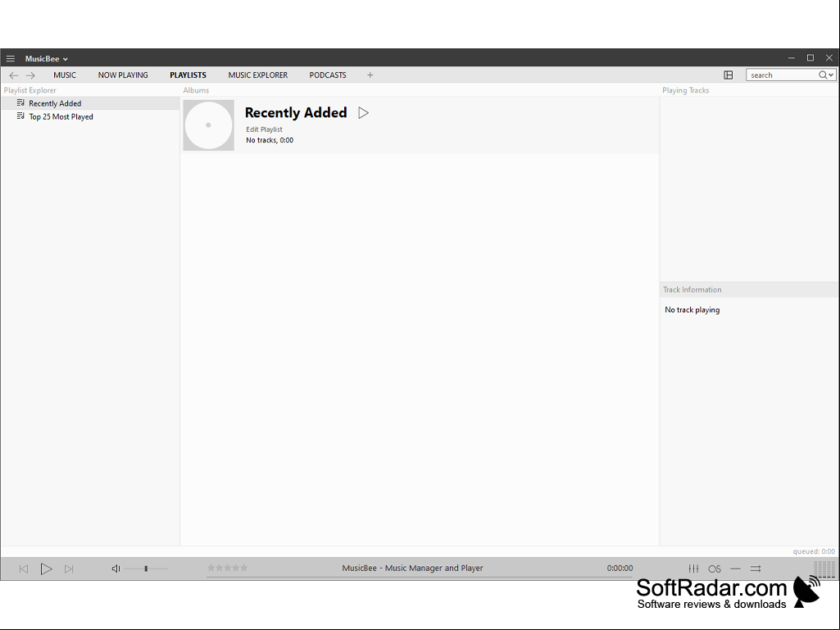Add a new tab with plus icon

370,75
